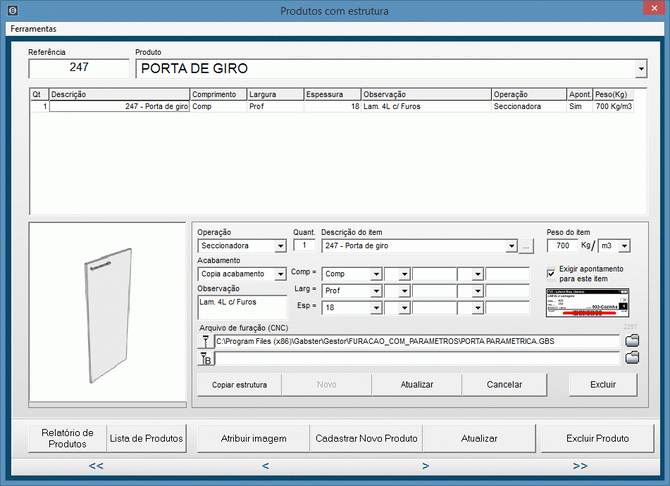Expand the Operação dropdown
This screenshot has height=486, width=670.
coord(281,246)
